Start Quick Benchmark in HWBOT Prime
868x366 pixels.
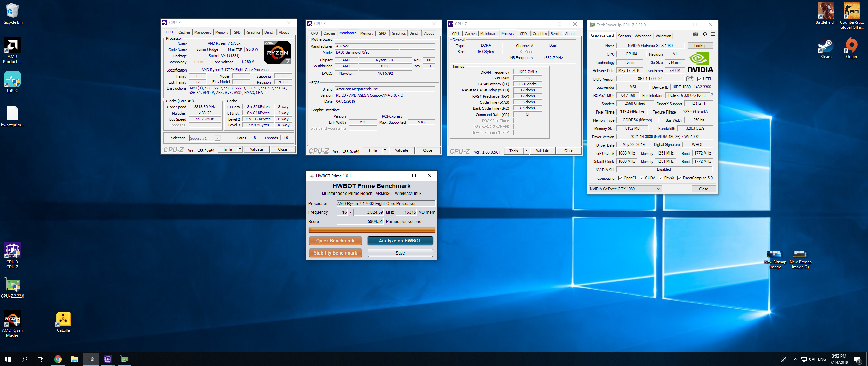(335, 241)
